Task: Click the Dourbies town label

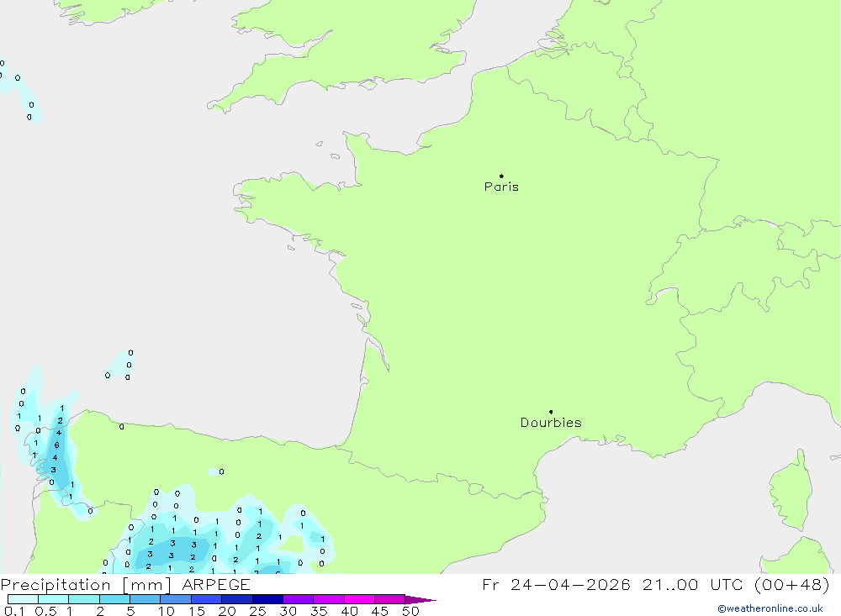Action: pos(551,423)
